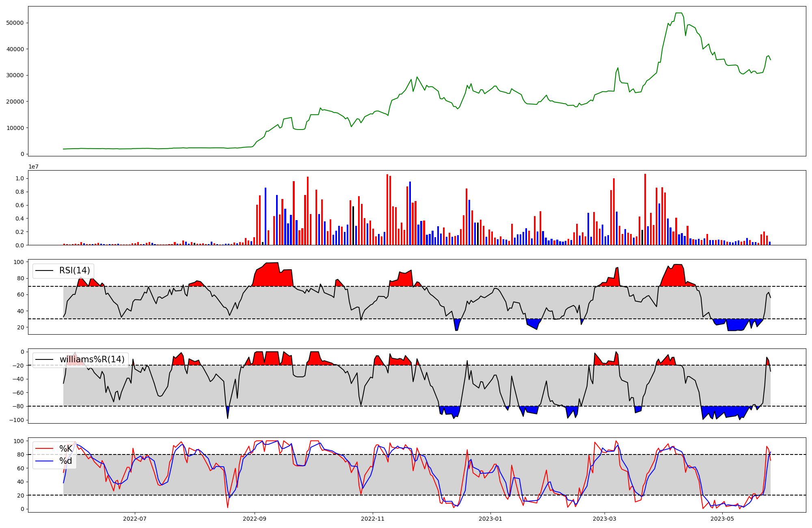Click the 2022-11 x-axis date label

pos(373,519)
